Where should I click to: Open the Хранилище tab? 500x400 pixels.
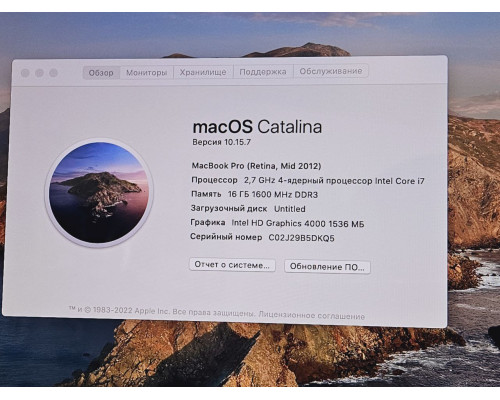pyautogui.click(x=203, y=72)
